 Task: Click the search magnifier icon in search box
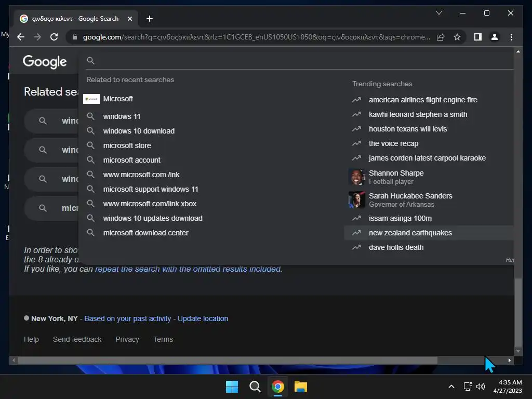pos(90,60)
